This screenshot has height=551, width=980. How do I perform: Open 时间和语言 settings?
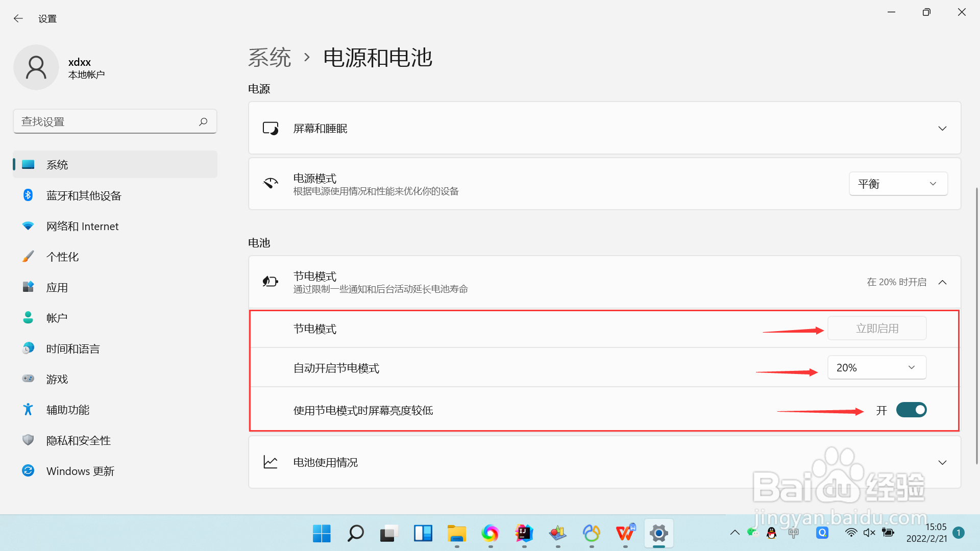click(73, 348)
